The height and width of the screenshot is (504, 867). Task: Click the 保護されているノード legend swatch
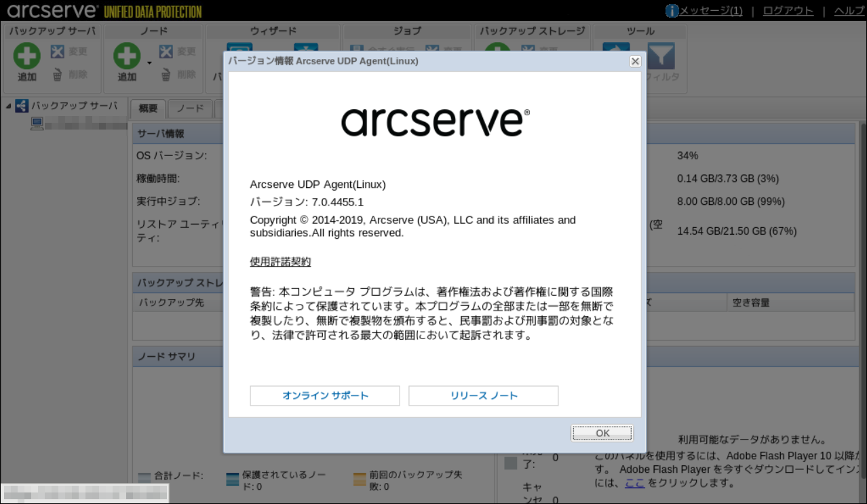pos(233,479)
